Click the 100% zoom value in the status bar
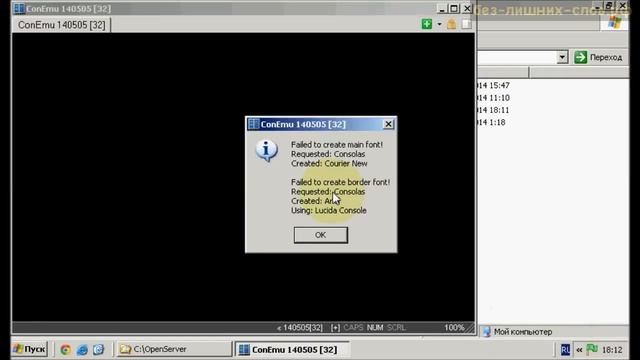The width and height of the screenshot is (640, 360). click(454, 328)
